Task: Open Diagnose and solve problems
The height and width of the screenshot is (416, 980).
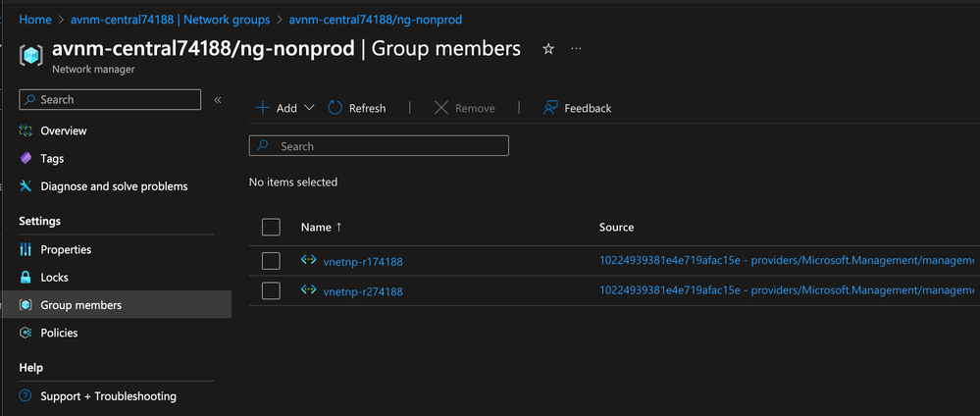Action: (117, 185)
